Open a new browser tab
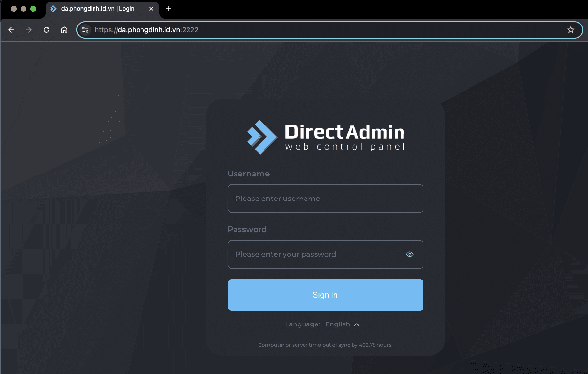The height and width of the screenshot is (374, 588). point(169,9)
